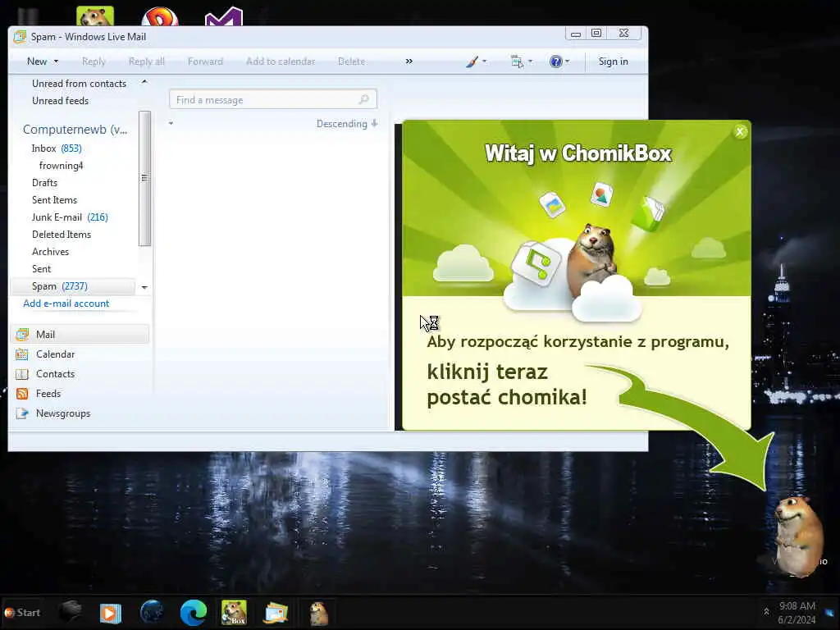Select the Computernewb account header

(75, 130)
